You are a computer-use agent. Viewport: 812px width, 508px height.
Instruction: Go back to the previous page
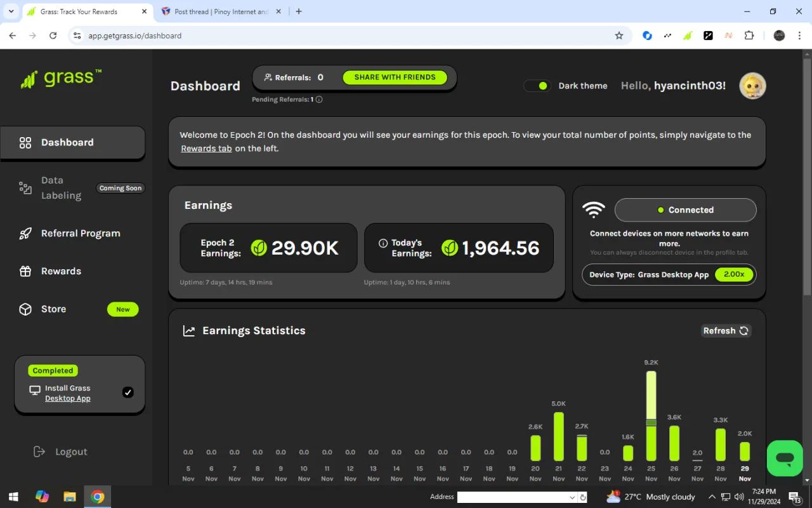pos(13,36)
